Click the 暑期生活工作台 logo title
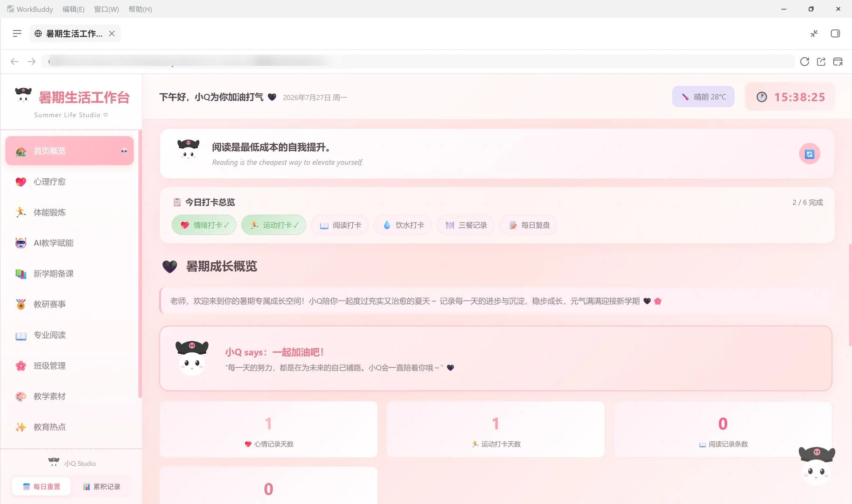 84,97
